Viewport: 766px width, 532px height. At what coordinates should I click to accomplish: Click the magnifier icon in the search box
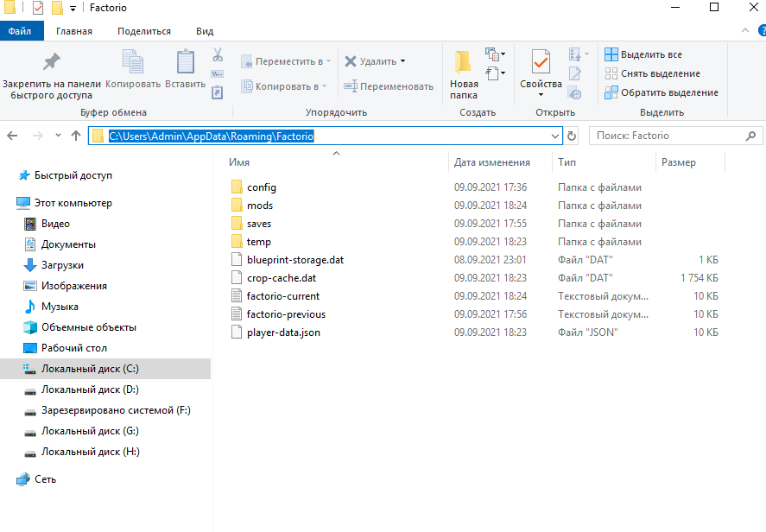pyautogui.click(x=750, y=136)
